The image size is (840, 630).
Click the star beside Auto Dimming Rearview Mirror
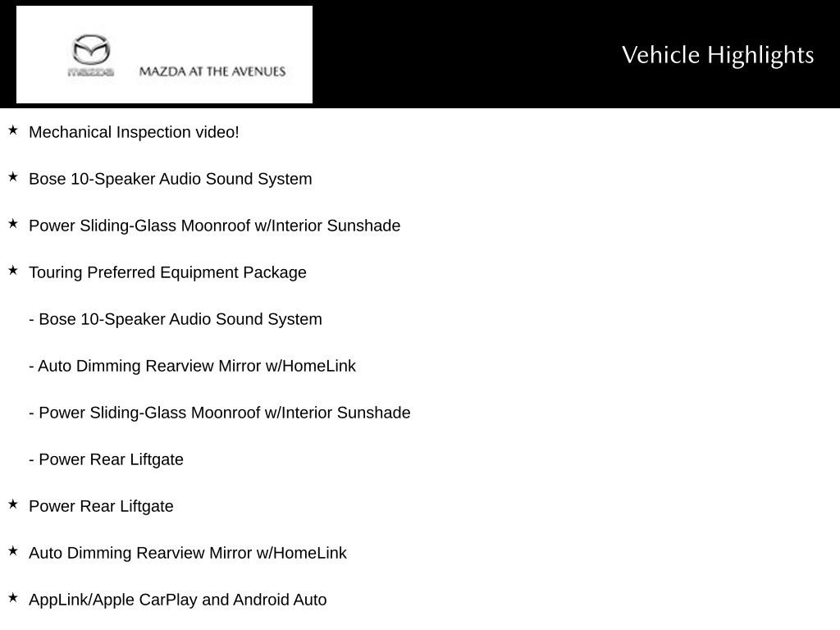point(13,550)
